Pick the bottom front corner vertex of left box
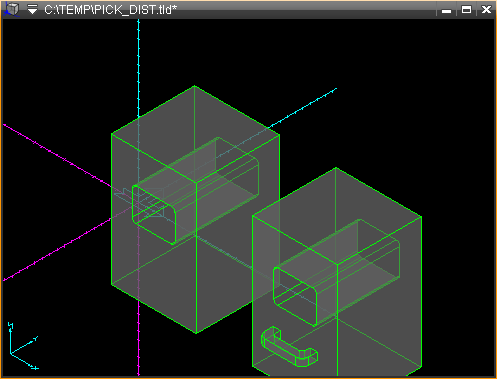 tap(196, 333)
